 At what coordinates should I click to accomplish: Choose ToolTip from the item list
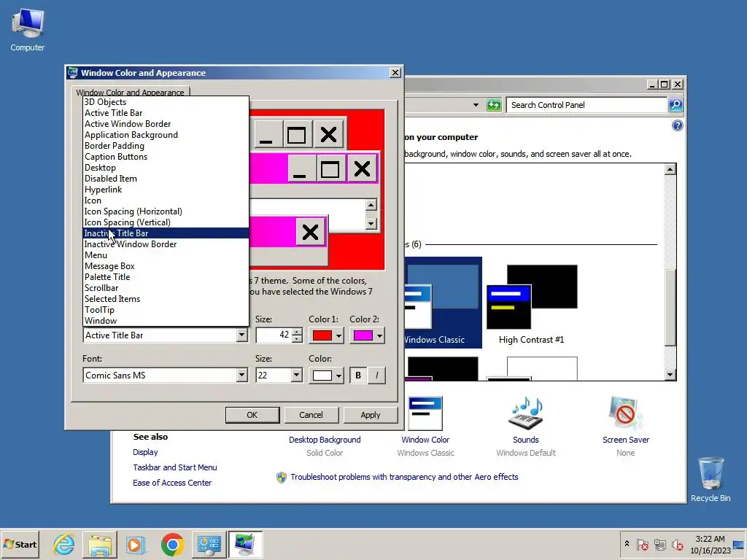[x=166, y=310]
